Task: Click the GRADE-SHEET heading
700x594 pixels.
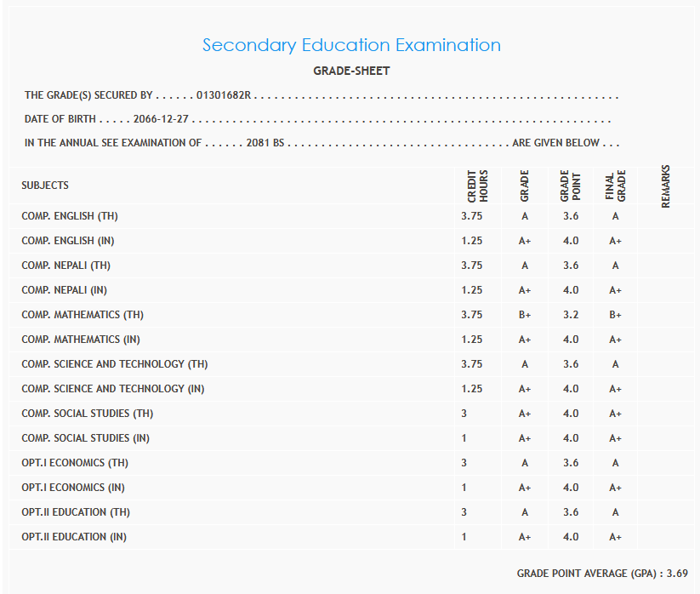Action: click(x=351, y=71)
